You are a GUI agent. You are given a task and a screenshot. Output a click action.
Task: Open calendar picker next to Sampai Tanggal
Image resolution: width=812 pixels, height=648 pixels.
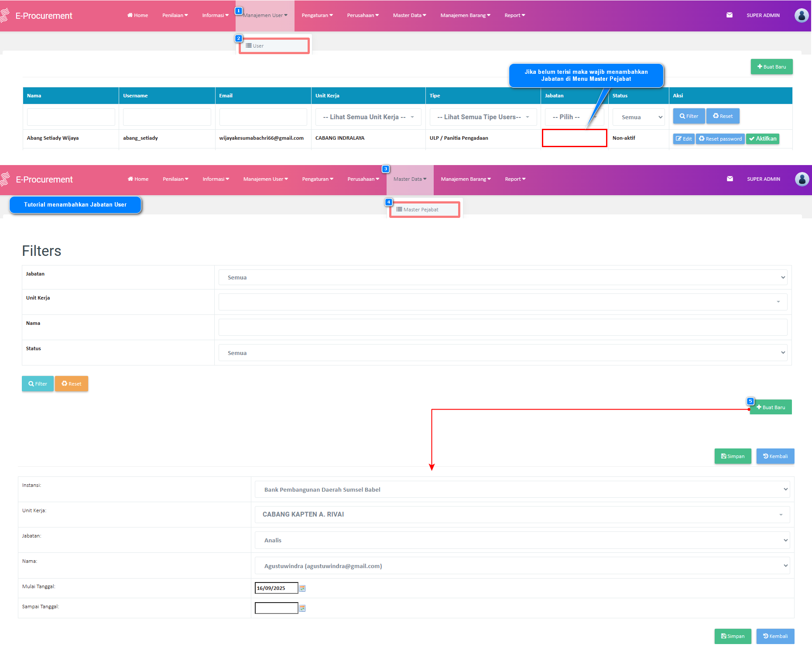(302, 608)
